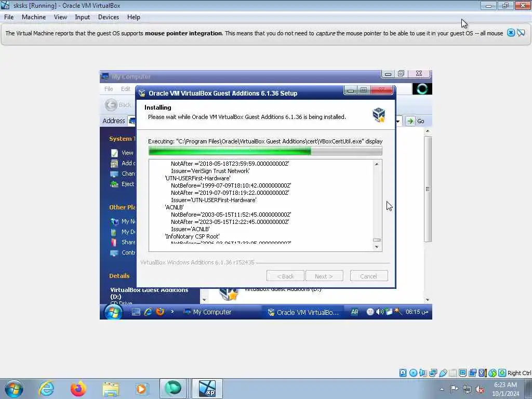Viewport: 532px width, 399px height.
Task: Click the guest AR language indicator
Action: pos(354,312)
